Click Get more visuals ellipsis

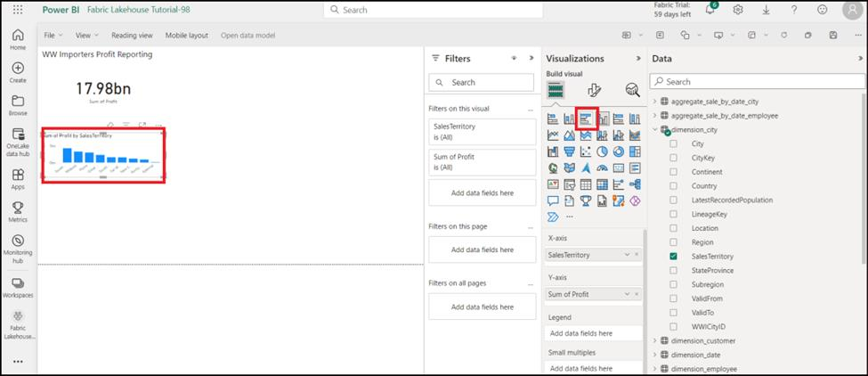pos(570,217)
